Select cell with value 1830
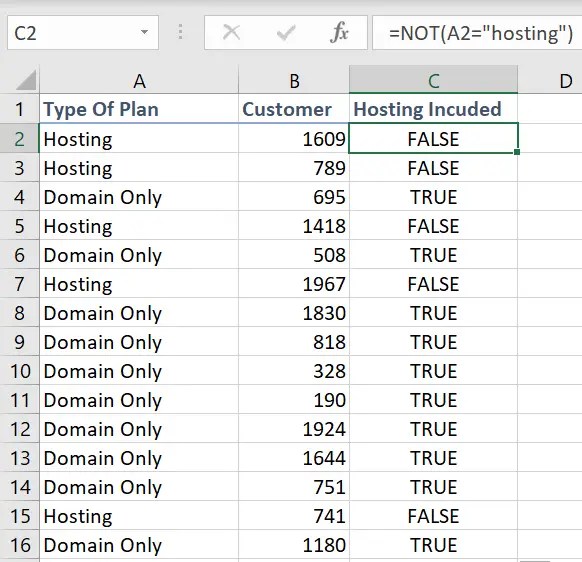The height and width of the screenshot is (562, 582). point(294,313)
